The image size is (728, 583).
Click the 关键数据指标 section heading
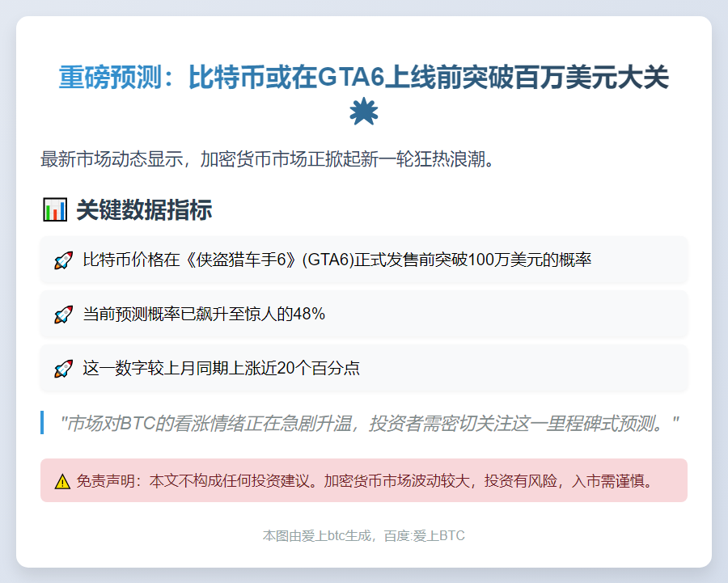pyautogui.click(x=144, y=209)
